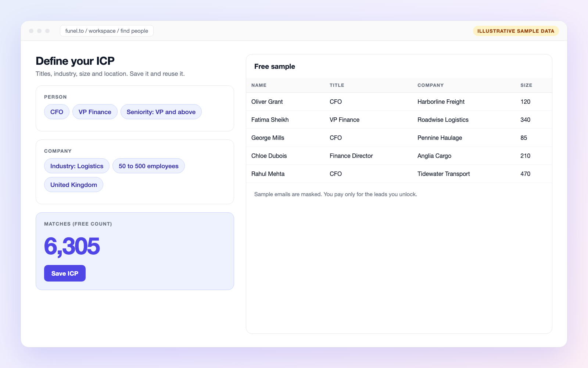
Task: Click the VP Finance cell in sample table
Action: (x=344, y=120)
